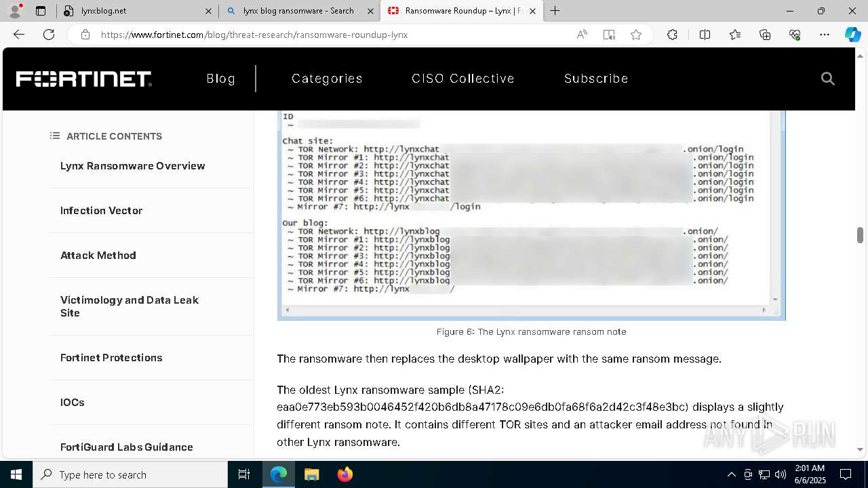Close the lynxblog.net tab
Viewport: 868px width, 488px height.
pyautogui.click(x=209, y=11)
